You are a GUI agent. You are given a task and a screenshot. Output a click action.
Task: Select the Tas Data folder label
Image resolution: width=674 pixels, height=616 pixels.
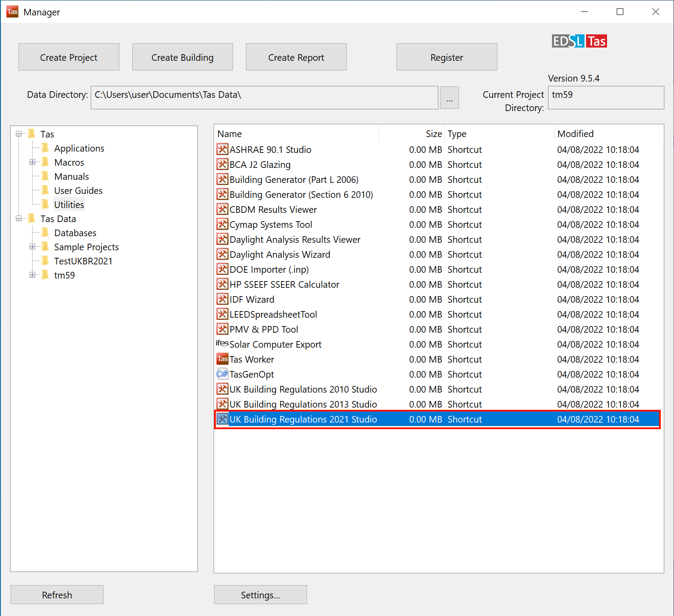[58, 219]
